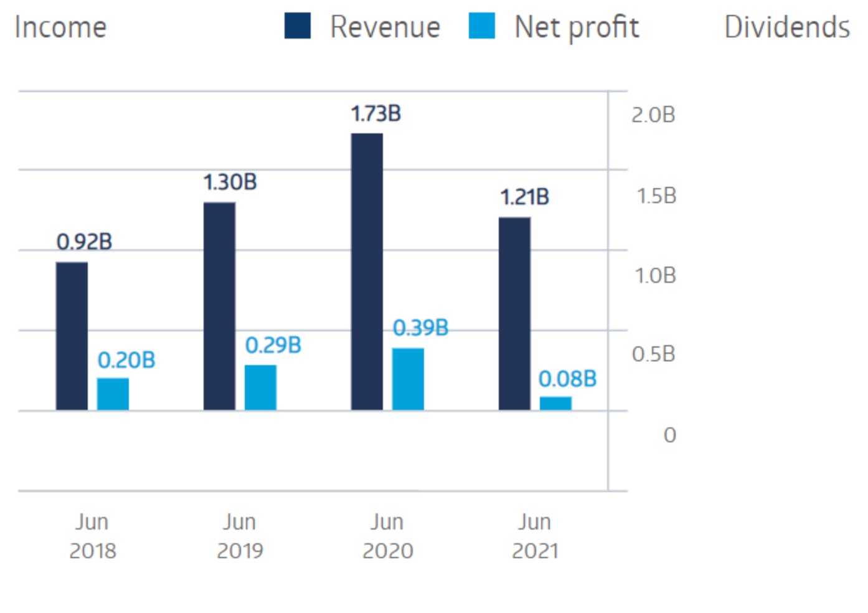Select the Jun 2018 revenue bar
868x613 pixels.
tap(72, 336)
